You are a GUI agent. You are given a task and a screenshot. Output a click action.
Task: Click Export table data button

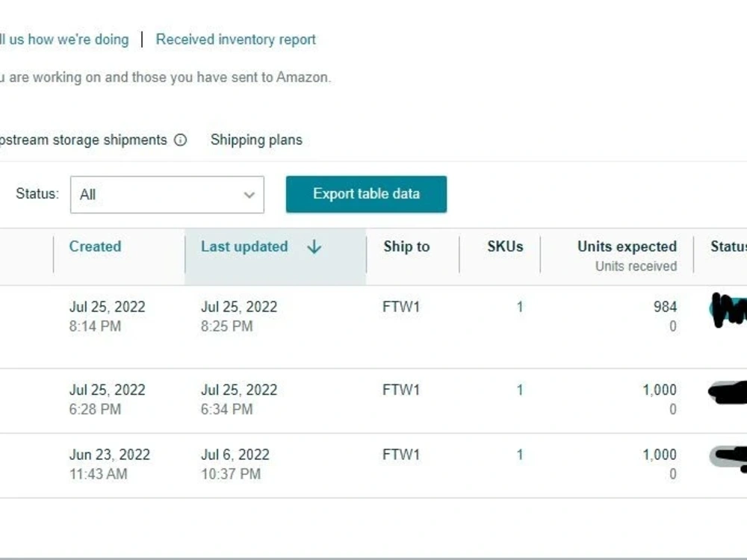pos(366,194)
